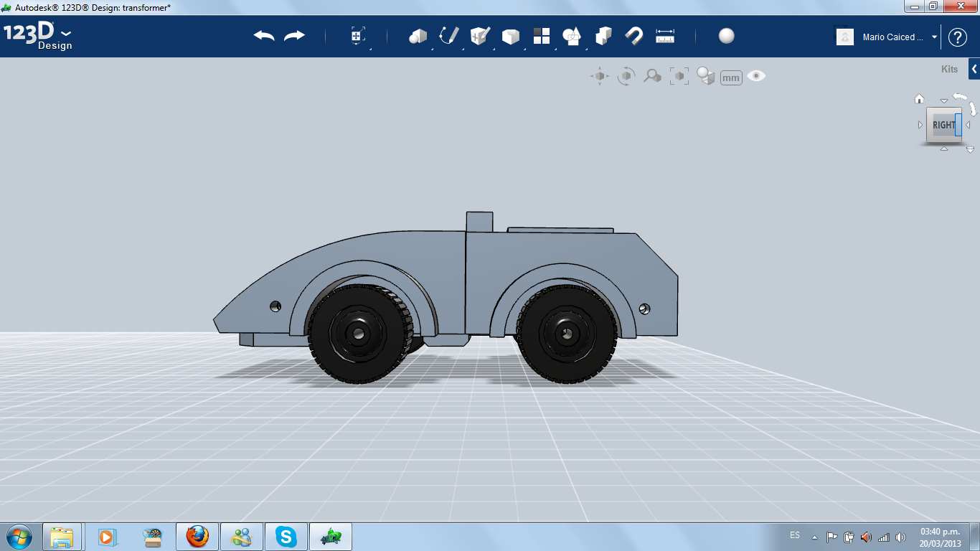Toggle the visibility eye icon
Image resolution: width=980 pixels, height=551 pixels.
click(x=756, y=76)
